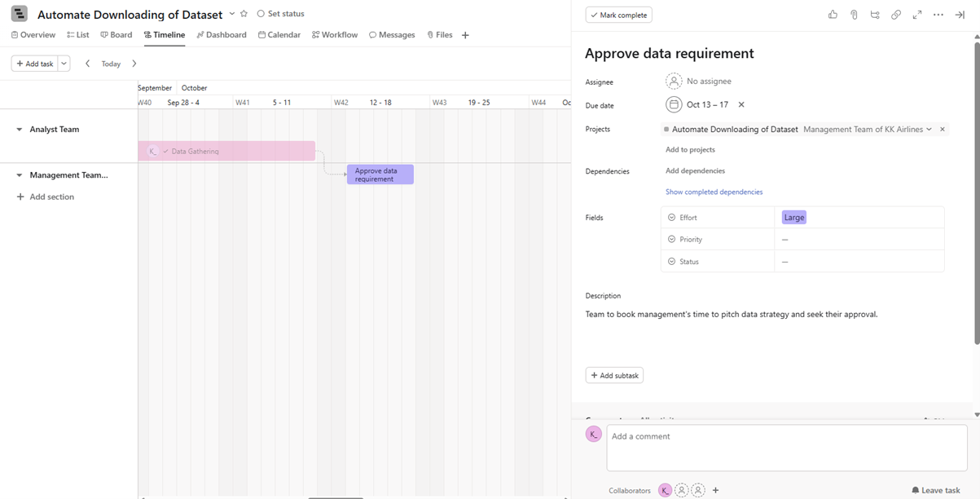Open the more actions ellipsis menu
The image size is (980, 499).
coord(938,15)
